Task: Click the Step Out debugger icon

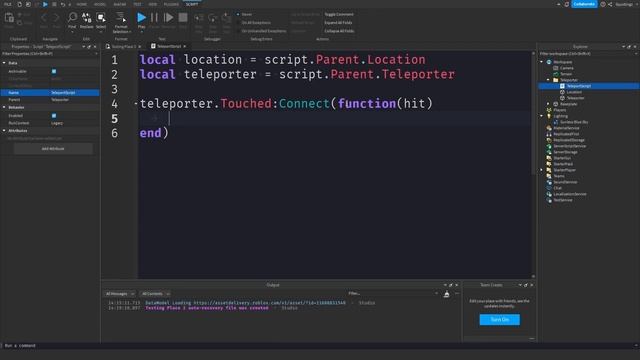Action: (x=226, y=18)
